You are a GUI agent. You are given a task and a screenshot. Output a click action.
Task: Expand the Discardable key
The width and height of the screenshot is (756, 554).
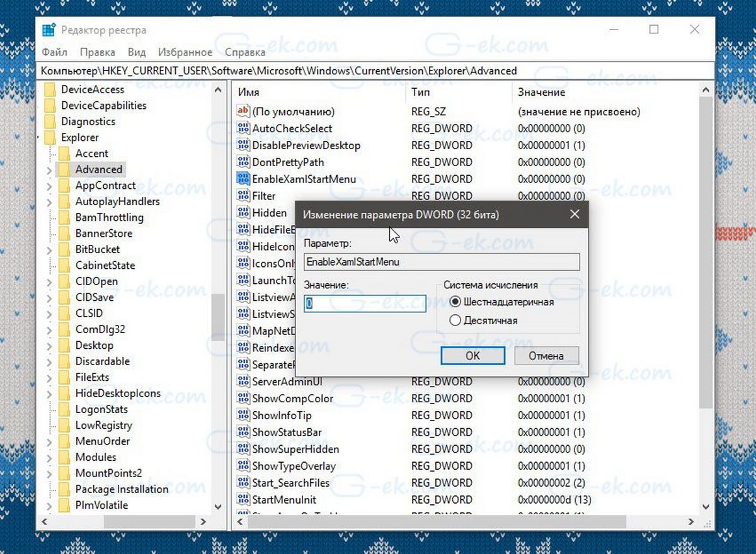coord(49,361)
